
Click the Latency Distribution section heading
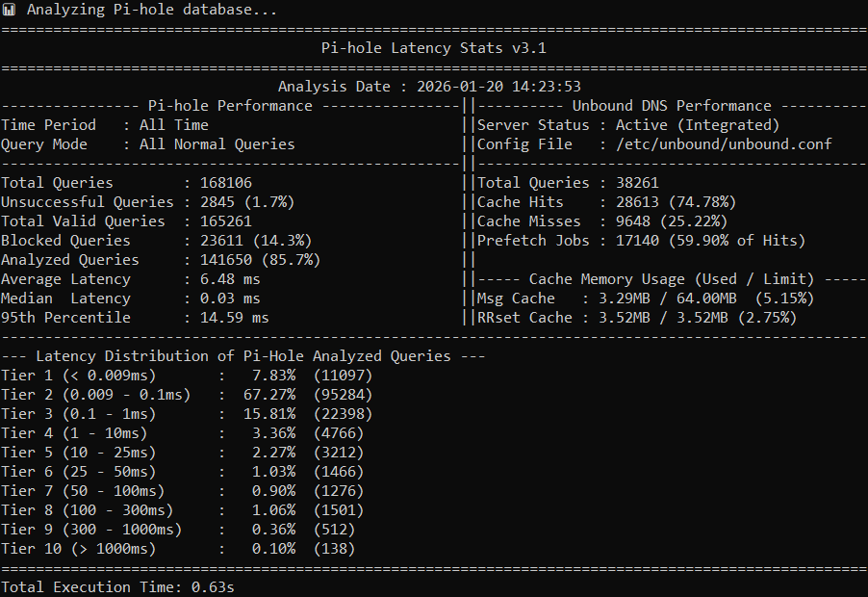coord(243,356)
